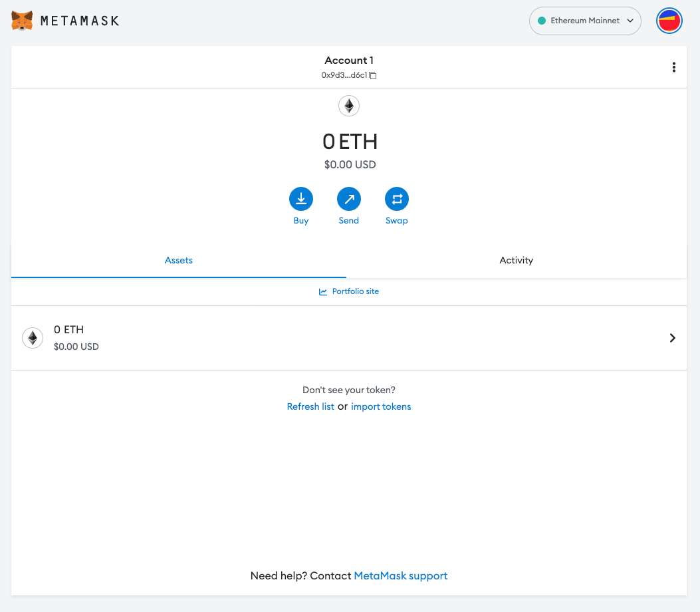This screenshot has width=700, height=612.
Task: Switch to the Activity tab
Action: click(516, 260)
